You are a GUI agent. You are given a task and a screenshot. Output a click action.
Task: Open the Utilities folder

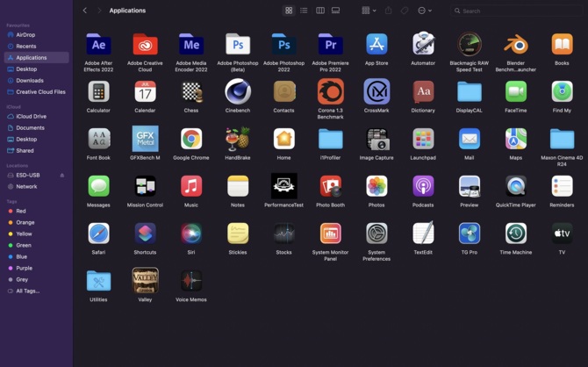[98, 281]
